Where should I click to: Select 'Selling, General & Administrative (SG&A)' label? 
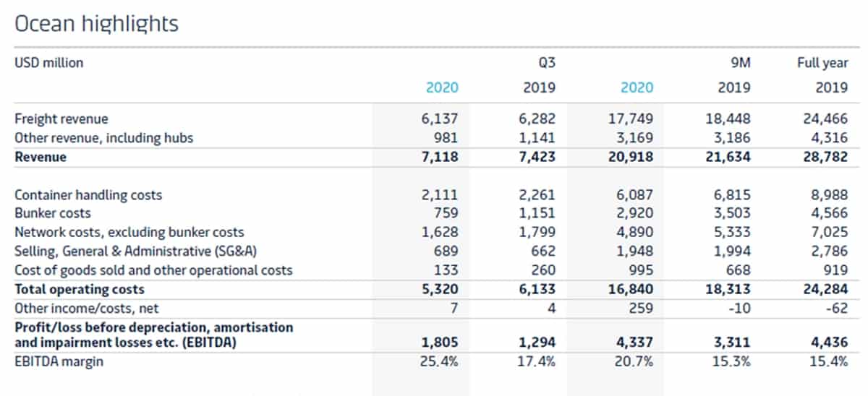tap(135, 251)
